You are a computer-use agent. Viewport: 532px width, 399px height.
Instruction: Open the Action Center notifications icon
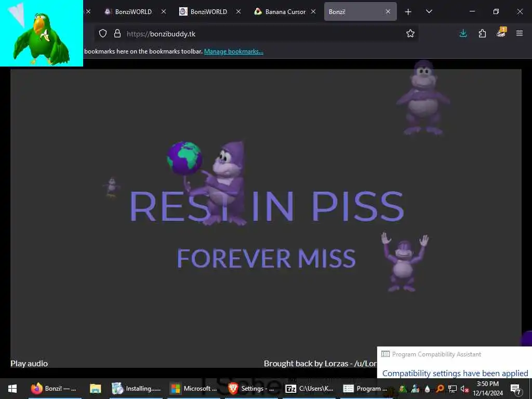pos(516,389)
